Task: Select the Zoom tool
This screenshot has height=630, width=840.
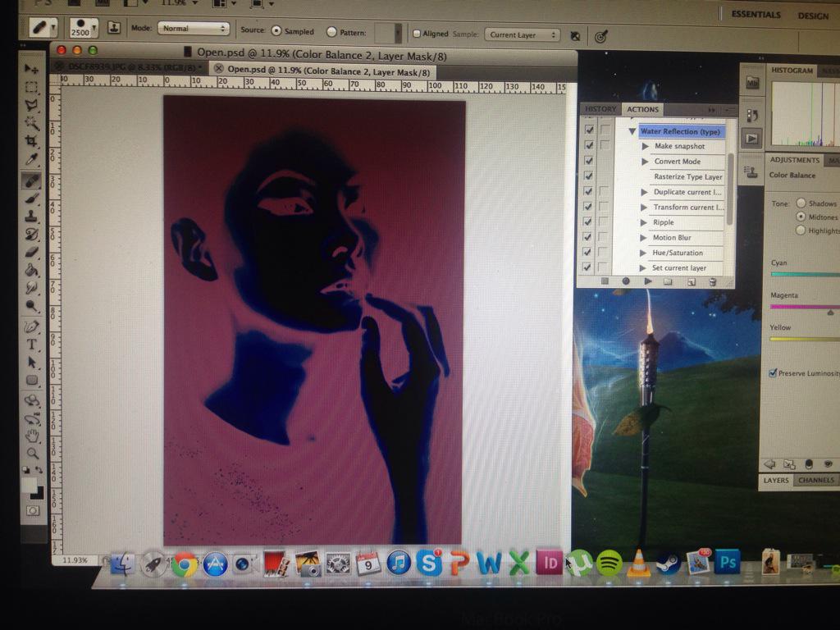Action: (x=32, y=453)
